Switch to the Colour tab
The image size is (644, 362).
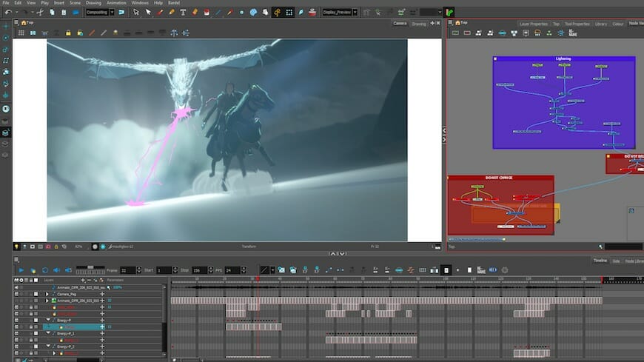tap(617, 24)
